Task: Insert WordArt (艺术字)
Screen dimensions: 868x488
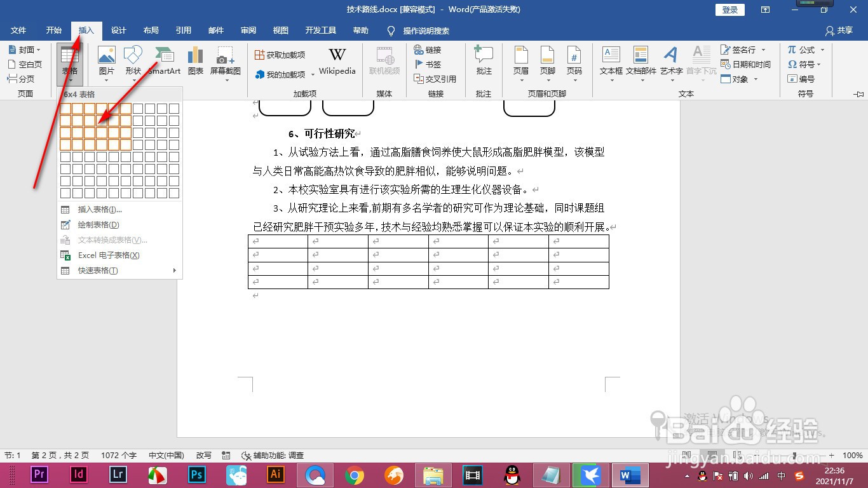Action: (x=671, y=64)
